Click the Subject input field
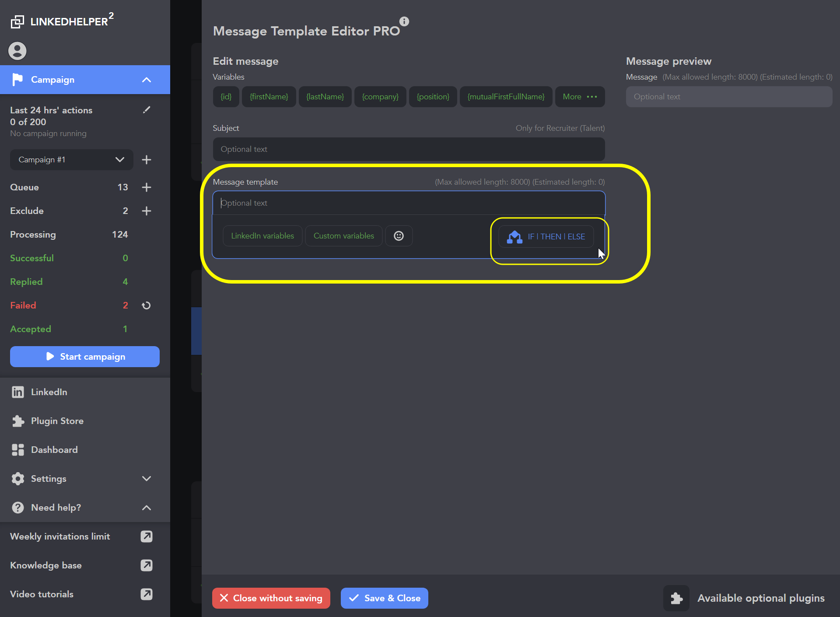Screen dimensions: 840x617 pos(409,149)
